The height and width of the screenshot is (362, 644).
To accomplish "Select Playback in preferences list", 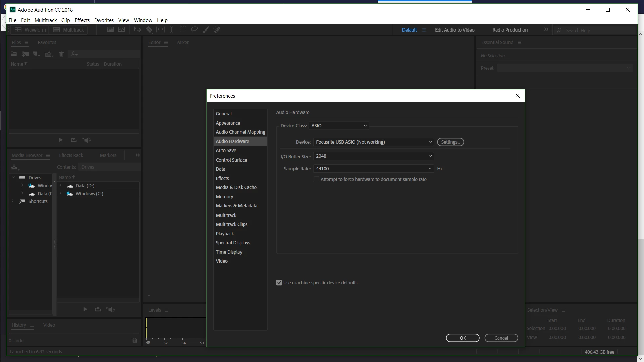I will 225,234.
